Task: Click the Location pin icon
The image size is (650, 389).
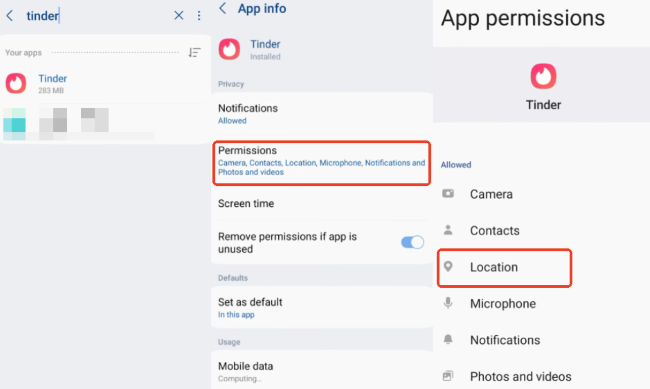Action: click(448, 266)
